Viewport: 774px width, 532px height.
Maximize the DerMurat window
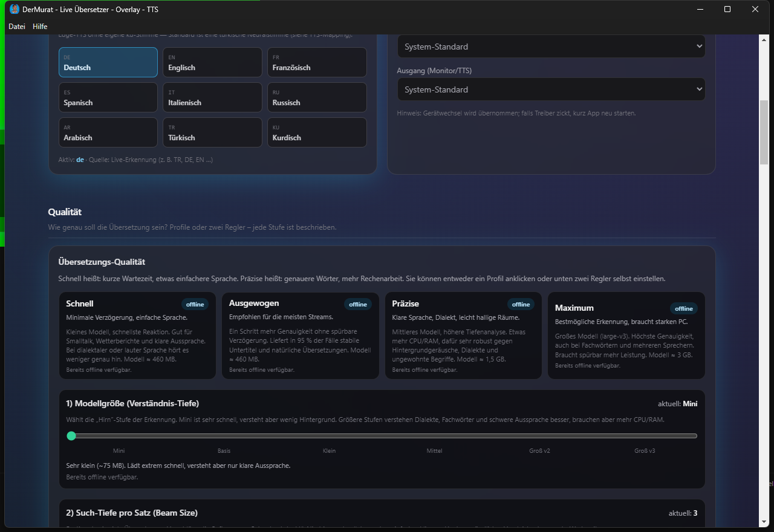[x=727, y=9]
